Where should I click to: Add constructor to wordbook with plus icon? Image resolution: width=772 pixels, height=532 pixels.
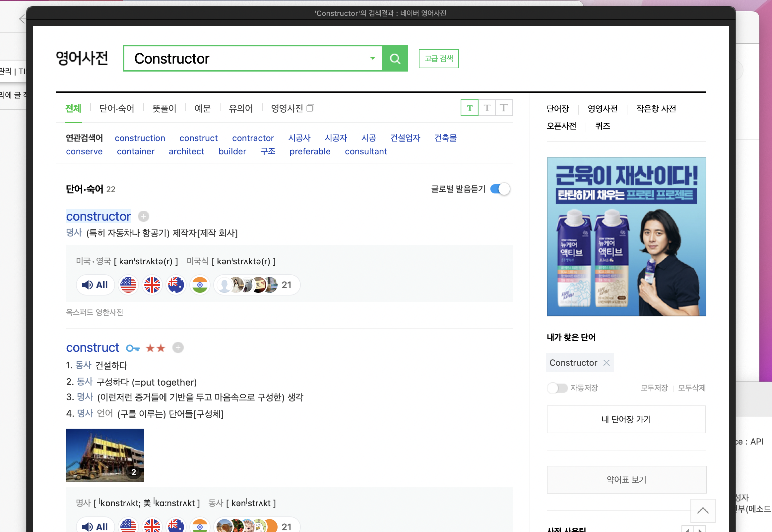[144, 216]
